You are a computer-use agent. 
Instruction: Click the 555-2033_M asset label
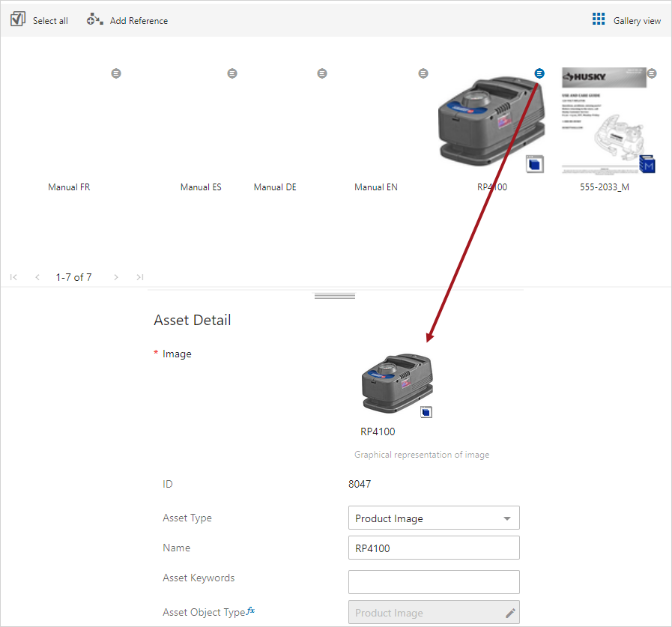click(605, 187)
